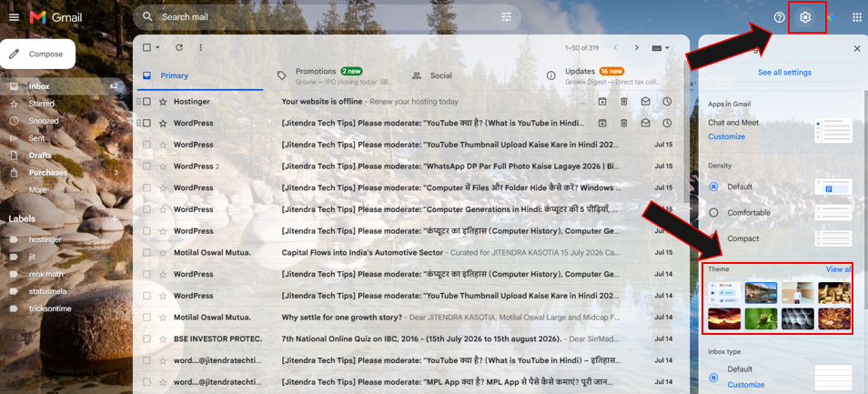Image resolution: width=868 pixels, height=394 pixels.
Task: Close the quick settings panel
Action: click(x=857, y=49)
